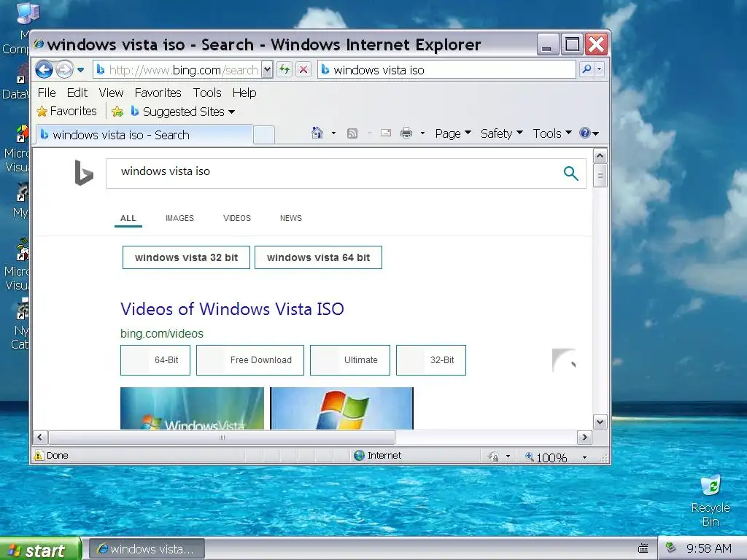Expand the Print options dropdown arrow
Screen dimensions: 747x560
click(422, 133)
